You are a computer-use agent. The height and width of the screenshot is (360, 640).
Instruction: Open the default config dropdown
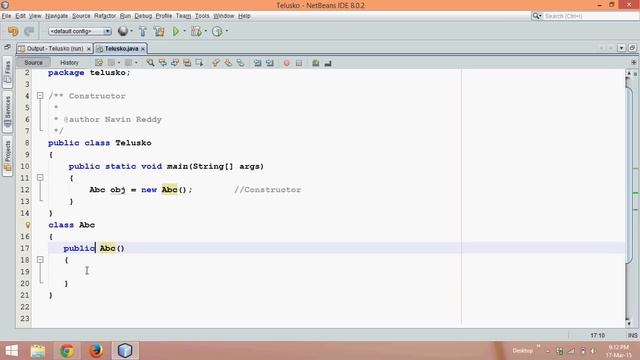tap(80, 31)
